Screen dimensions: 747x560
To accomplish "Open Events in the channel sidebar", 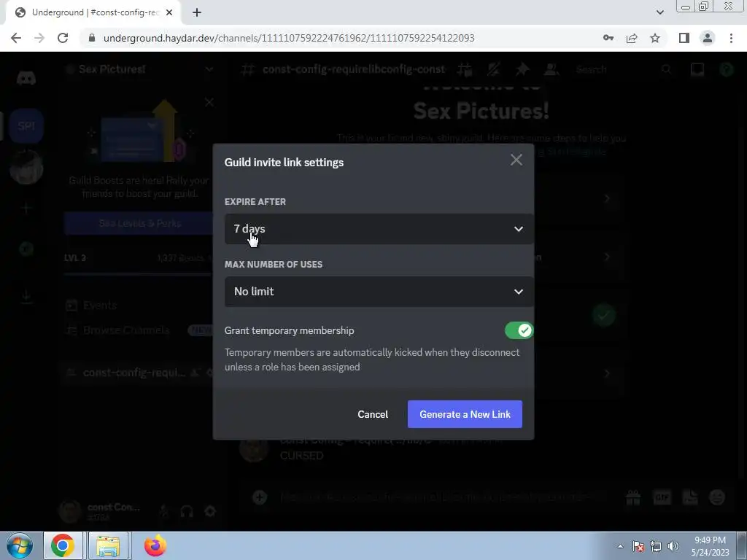I will 99,306.
